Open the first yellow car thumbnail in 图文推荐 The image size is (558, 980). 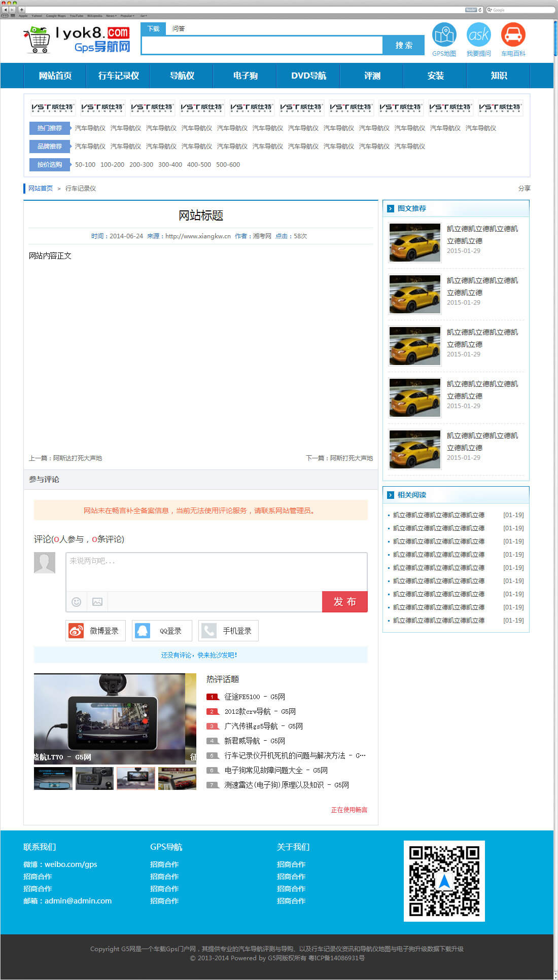(x=414, y=242)
